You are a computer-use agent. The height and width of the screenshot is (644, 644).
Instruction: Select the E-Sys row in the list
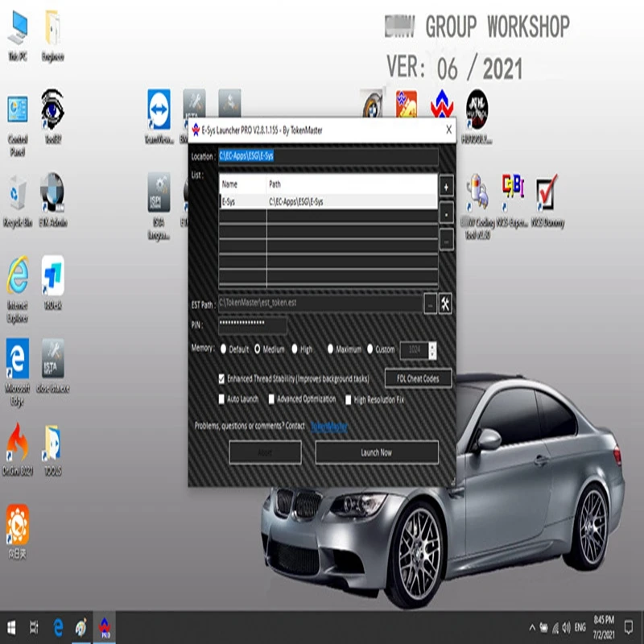pyautogui.click(x=328, y=201)
